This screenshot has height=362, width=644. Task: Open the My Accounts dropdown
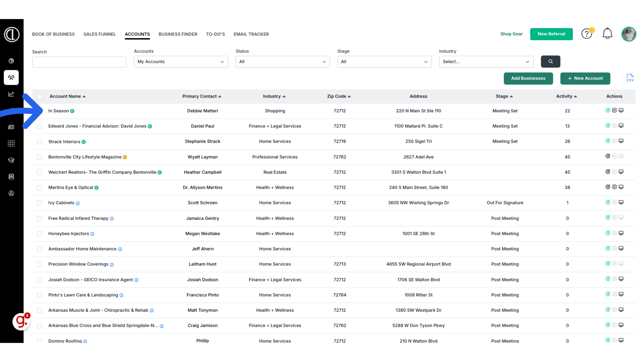(x=181, y=62)
